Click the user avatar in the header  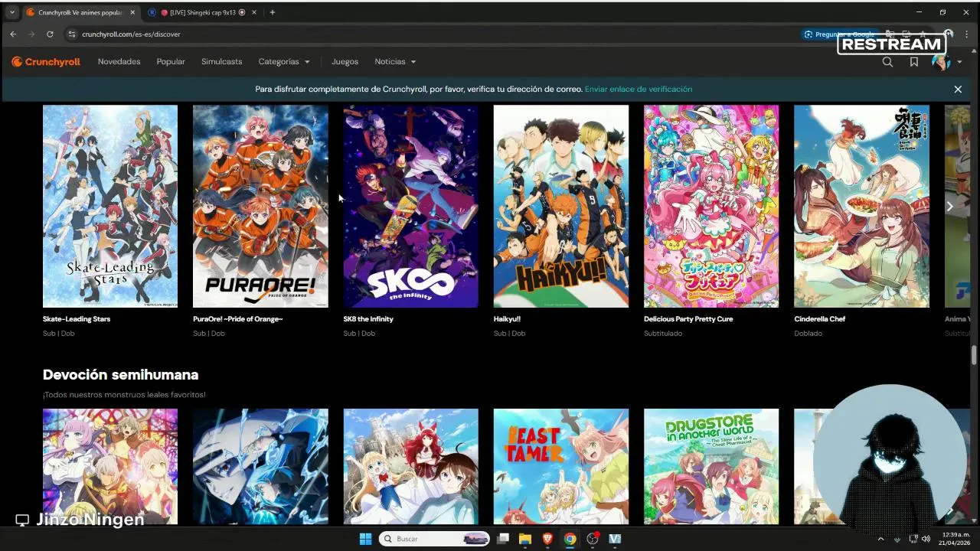941,62
